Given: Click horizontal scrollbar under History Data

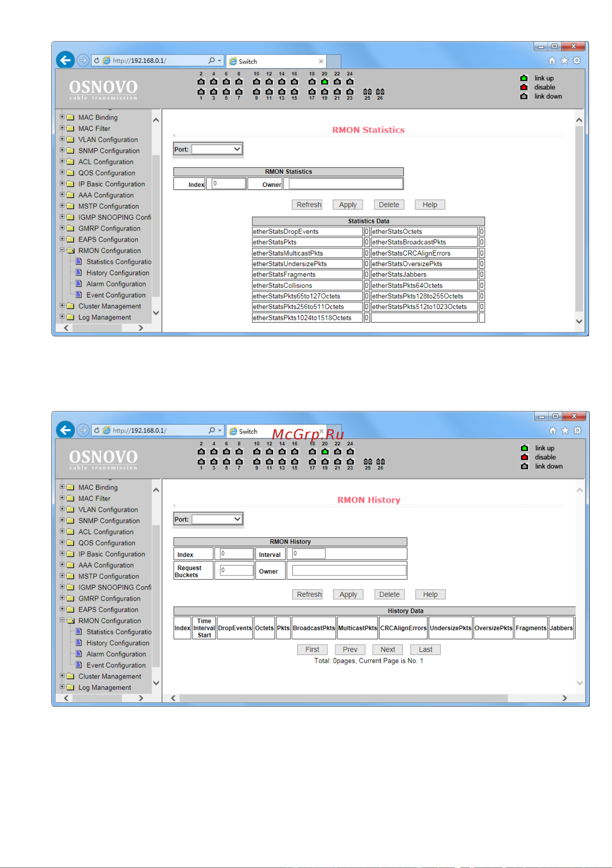Looking at the screenshot, I should pos(343,698).
